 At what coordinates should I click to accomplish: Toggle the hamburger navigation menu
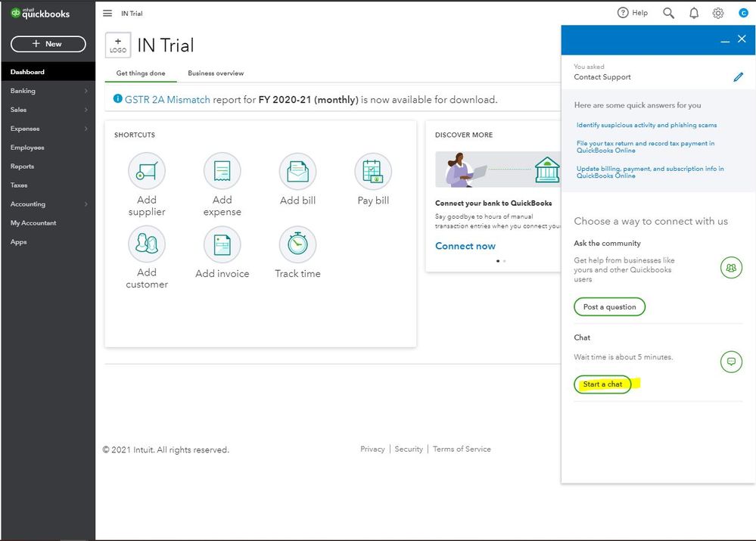pos(107,13)
